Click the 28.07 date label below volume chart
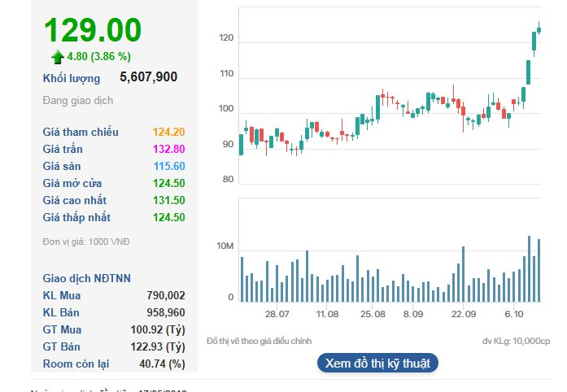 [277, 313]
